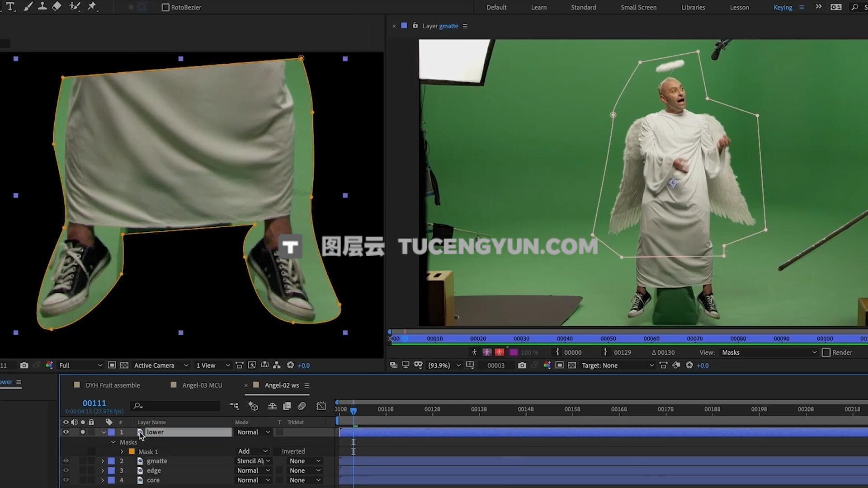Enable Frame Blending in timeline
Image resolution: width=868 pixels, height=488 pixels.
tap(287, 406)
